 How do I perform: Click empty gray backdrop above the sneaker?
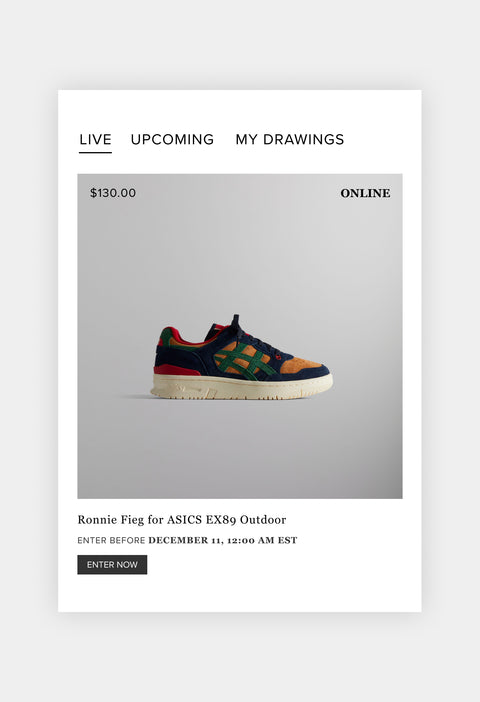pyautogui.click(x=240, y=260)
